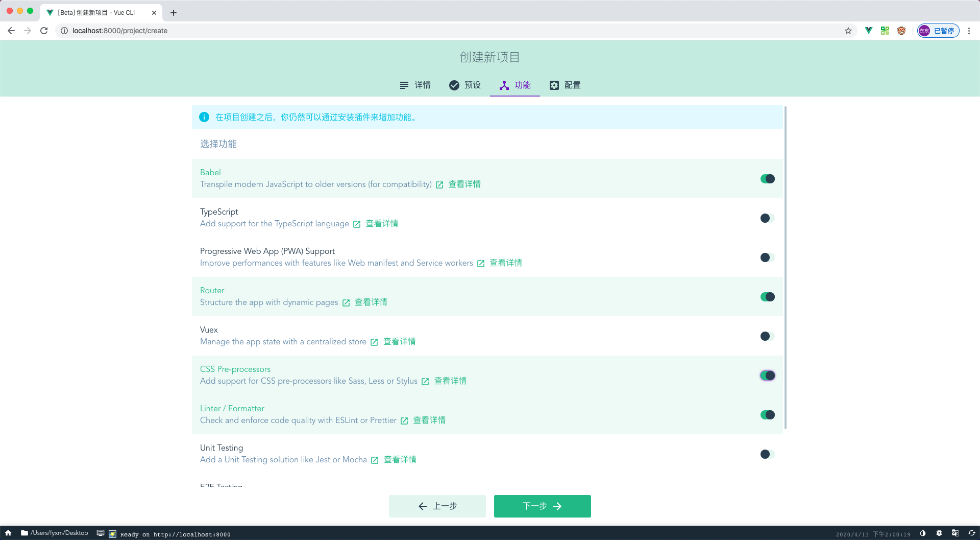The width and height of the screenshot is (980, 540).
Task: Toggle the Linter / Formatter switch
Action: tap(767, 415)
